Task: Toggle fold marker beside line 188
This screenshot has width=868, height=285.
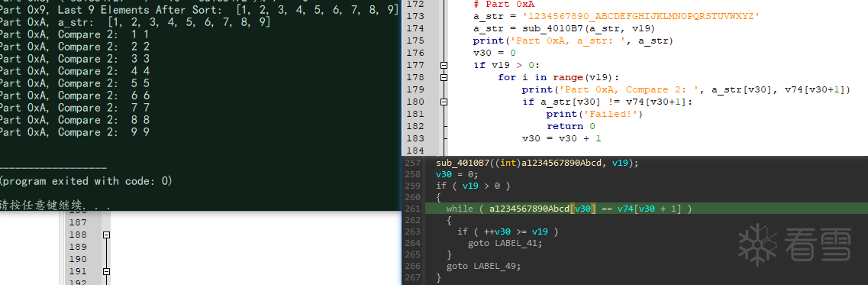Action: (x=106, y=235)
